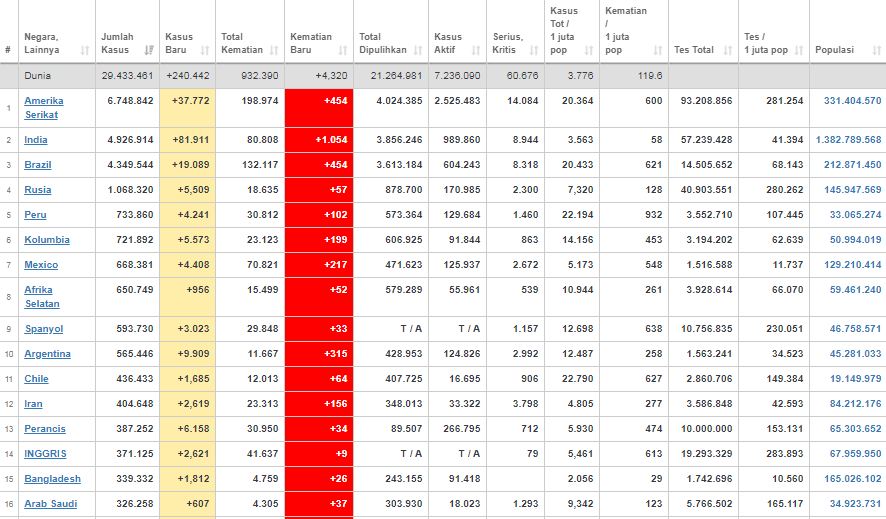The image size is (886, 519).
Task: Click population value 165.026.102
Action: pyautogui.click(x=852, y=478)
